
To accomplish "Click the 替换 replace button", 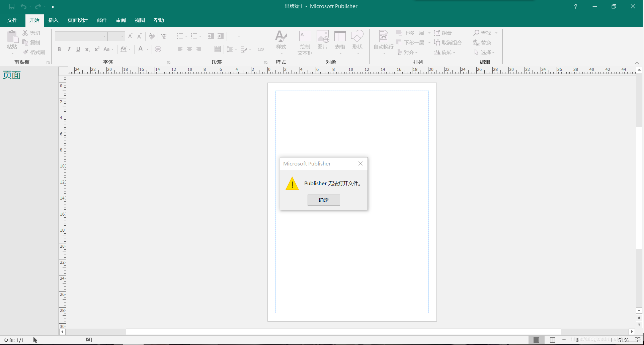I will (482, 42).
